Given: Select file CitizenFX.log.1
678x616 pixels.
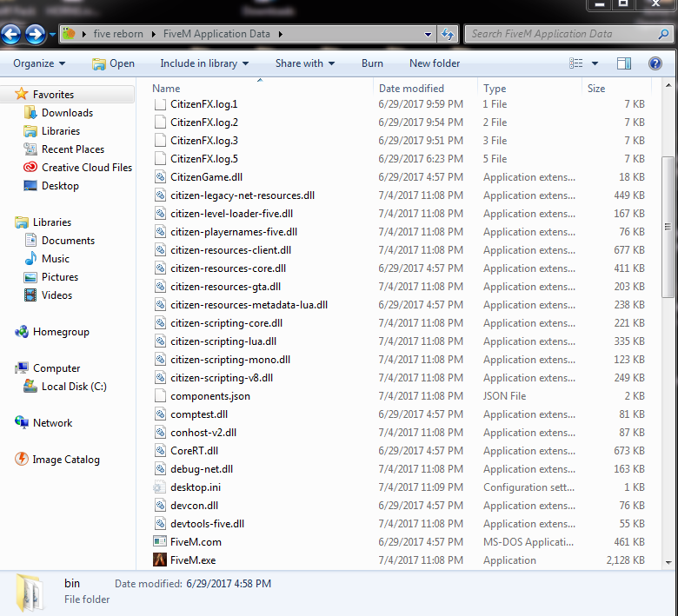Looking at the screenshot, I should [x=203, y=104].
